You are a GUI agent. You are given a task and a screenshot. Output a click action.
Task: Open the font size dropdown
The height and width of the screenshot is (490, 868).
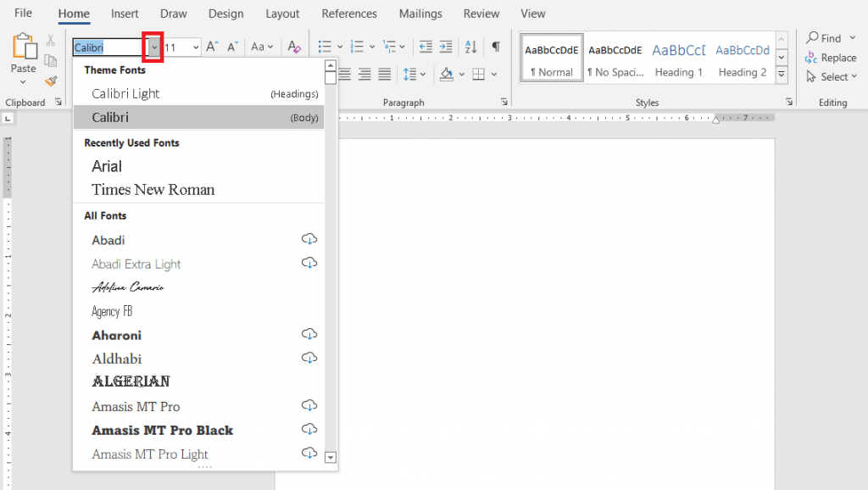pos(198,47)
